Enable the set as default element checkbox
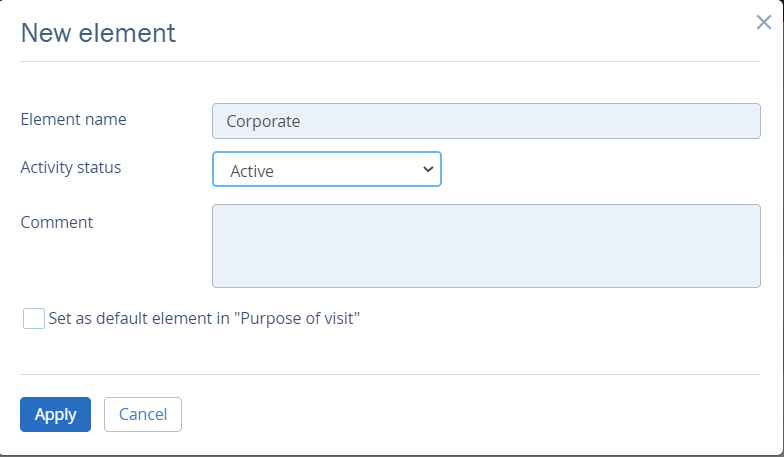 pos(34,319)
